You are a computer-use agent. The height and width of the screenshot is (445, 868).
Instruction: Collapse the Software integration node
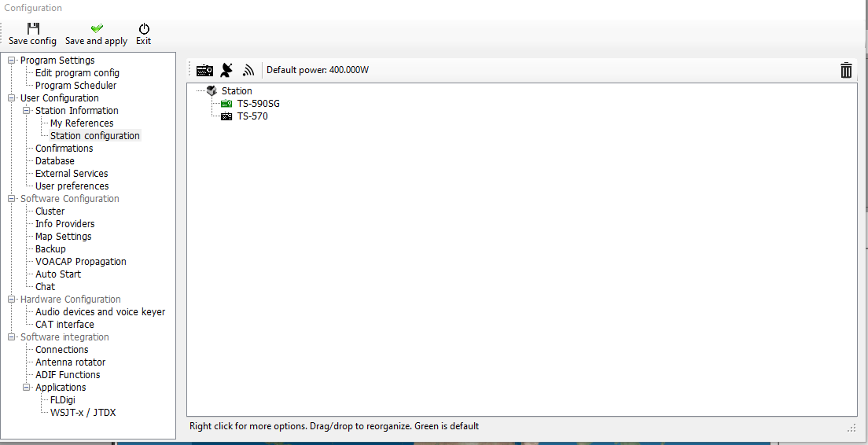pos(11,337)
